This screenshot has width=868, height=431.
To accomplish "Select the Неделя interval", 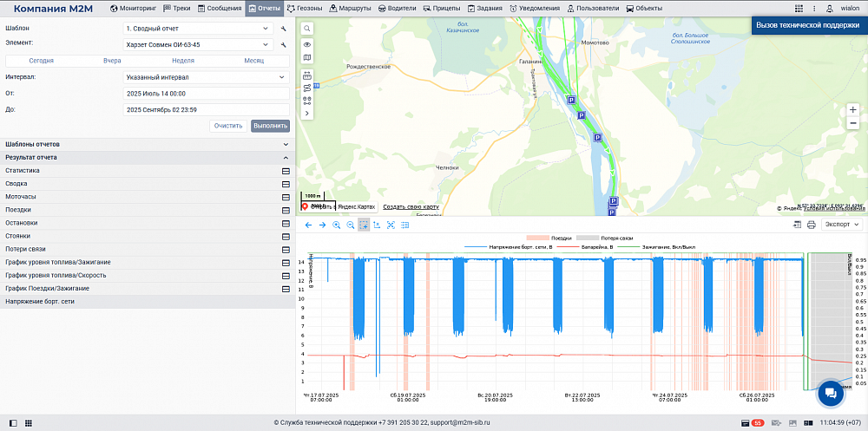I will pos(182,61).
